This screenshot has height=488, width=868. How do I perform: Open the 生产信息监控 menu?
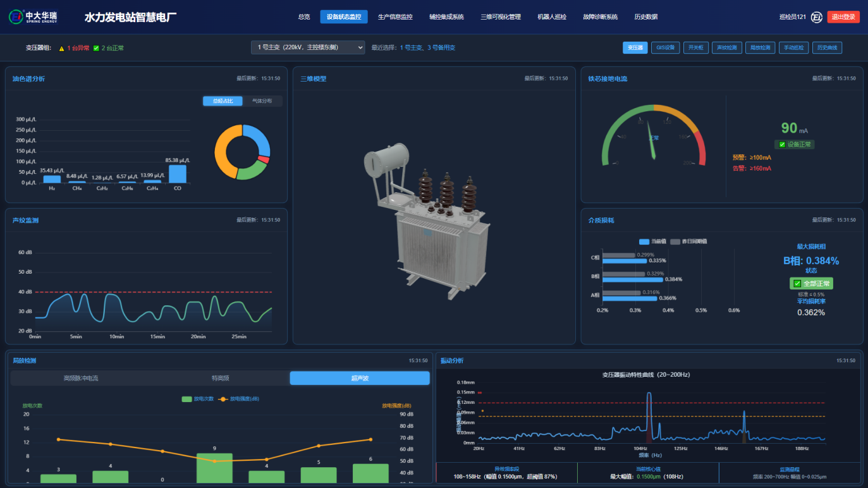395,17
